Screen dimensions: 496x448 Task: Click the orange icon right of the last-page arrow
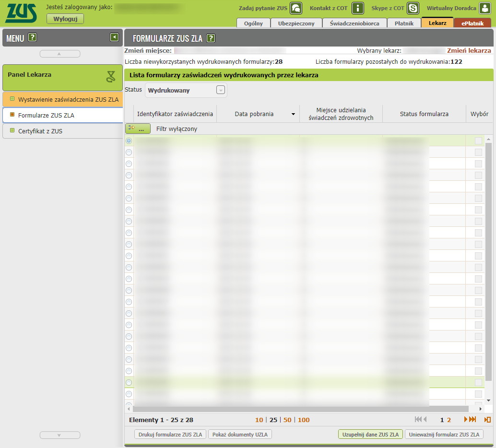click(x=487, y=420)
